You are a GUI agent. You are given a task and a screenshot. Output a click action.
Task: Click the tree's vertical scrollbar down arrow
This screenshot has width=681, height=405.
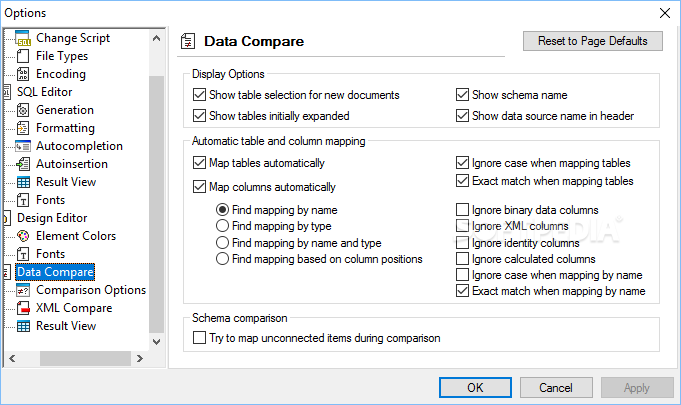point(156,342)
